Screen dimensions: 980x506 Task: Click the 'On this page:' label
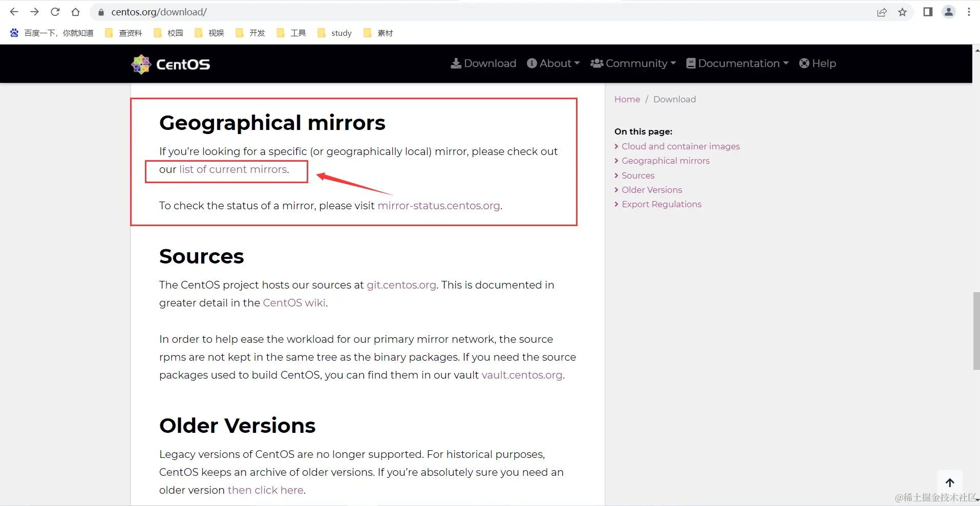pyautogui.click(x=644, y=131)
